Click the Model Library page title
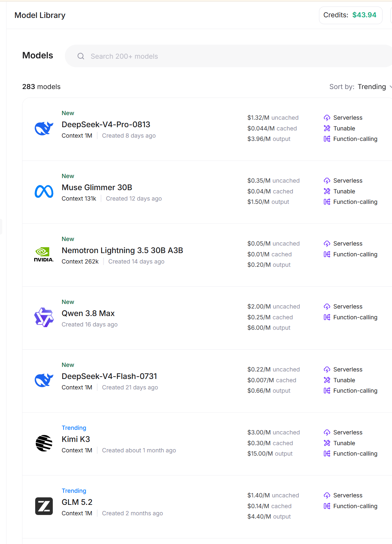Image resolution: width=392 pixels, height=544 pixels. [40, 15]
